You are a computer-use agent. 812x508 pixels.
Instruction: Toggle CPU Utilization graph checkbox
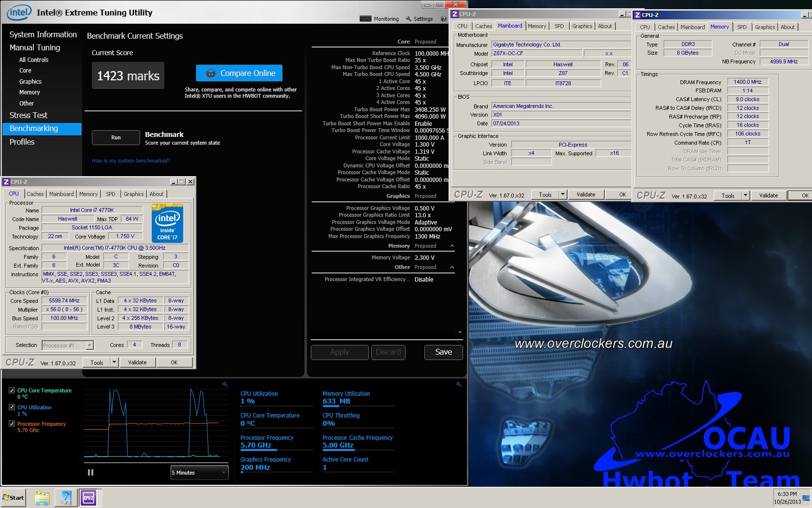pos(12,407)
